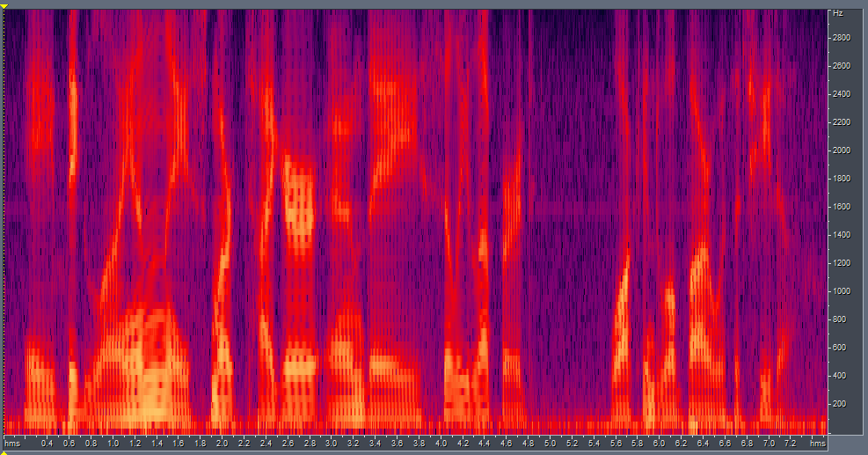Click the 4.2 time ruler label
868x455 pixels.
tap(463, 444)
